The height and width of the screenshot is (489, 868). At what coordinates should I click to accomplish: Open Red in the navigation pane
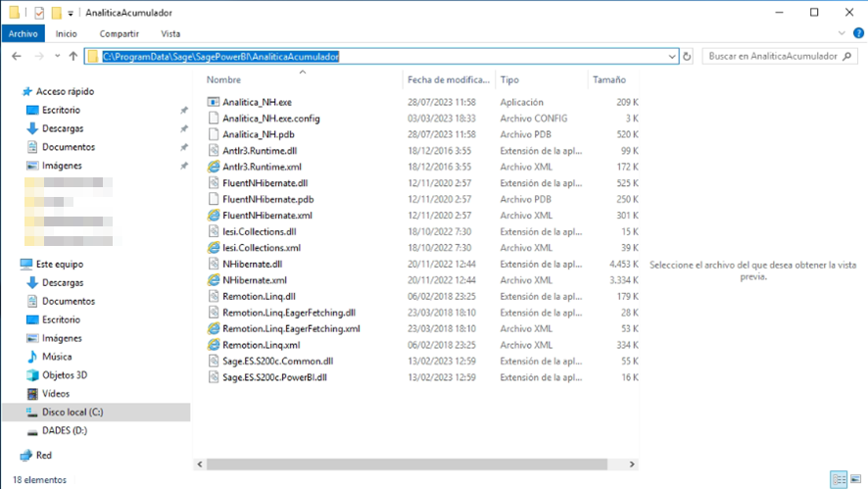click(x=44, y=456)
